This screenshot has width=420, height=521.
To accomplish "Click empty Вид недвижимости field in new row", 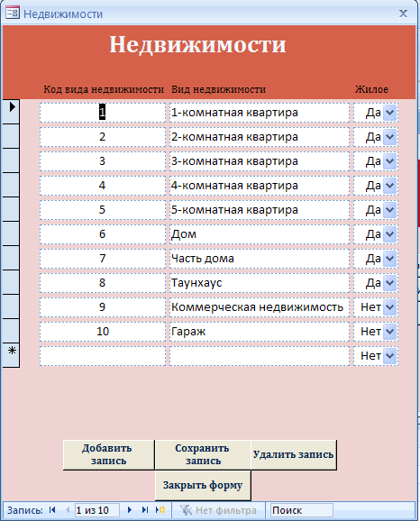I will [260, 356].
